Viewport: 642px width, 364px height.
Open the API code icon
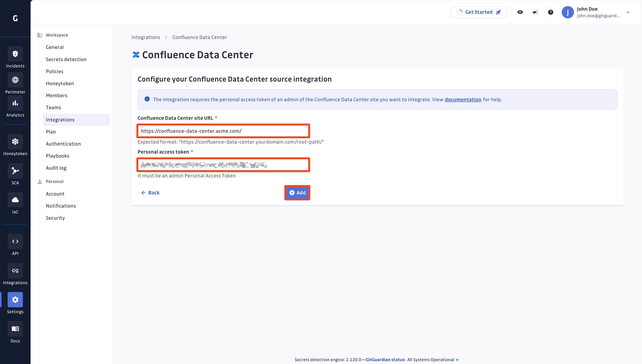[15, 241]
